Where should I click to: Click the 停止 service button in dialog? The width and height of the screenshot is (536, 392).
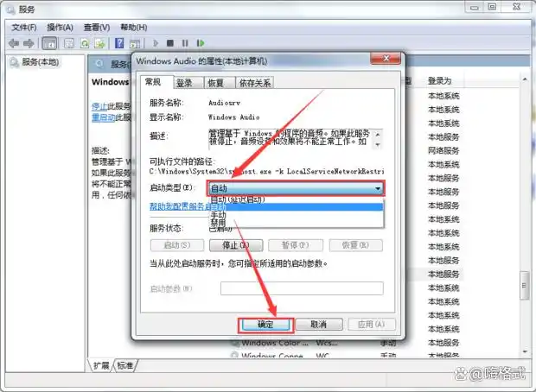236,245
